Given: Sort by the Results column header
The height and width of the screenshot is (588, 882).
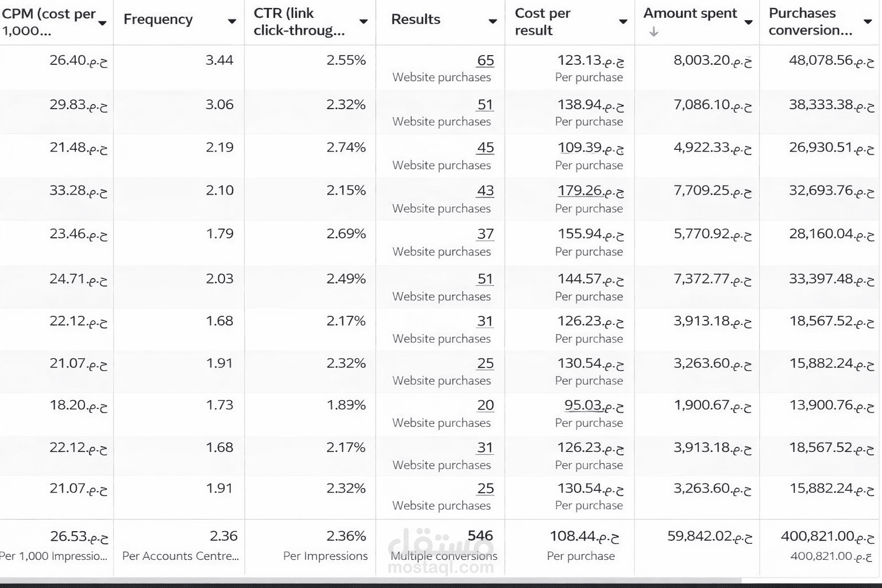Looking at the screenshot, I should pyautogui.click(x=416, y=20).
